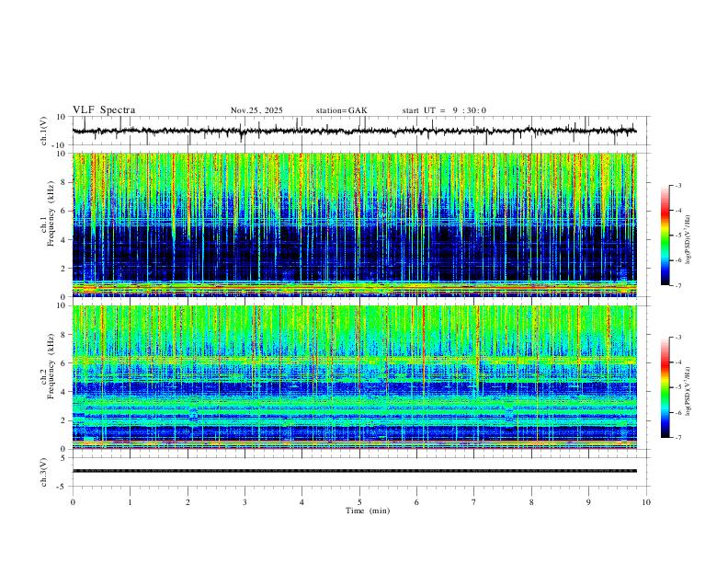
Task: Click the '-7' value on ch.1 colorbar
Action: (678, 286)
